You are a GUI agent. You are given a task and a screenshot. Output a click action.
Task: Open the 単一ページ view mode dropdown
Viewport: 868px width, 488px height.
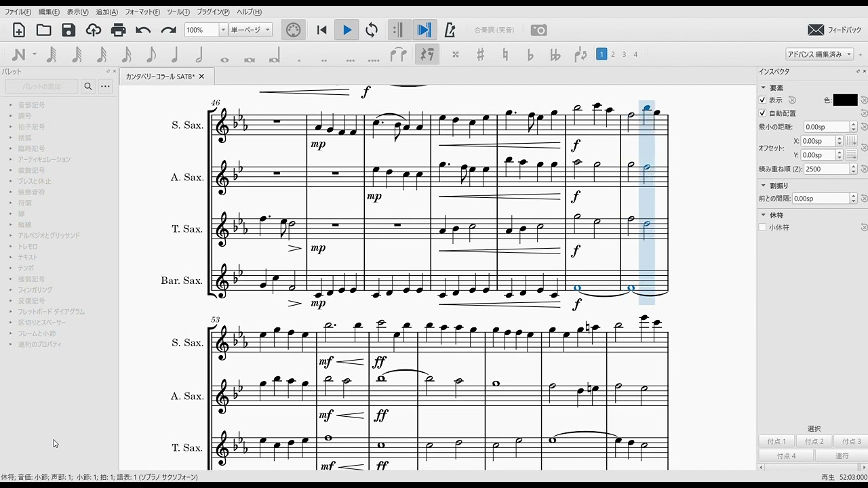pyautogui.click(x=250, y=30)
